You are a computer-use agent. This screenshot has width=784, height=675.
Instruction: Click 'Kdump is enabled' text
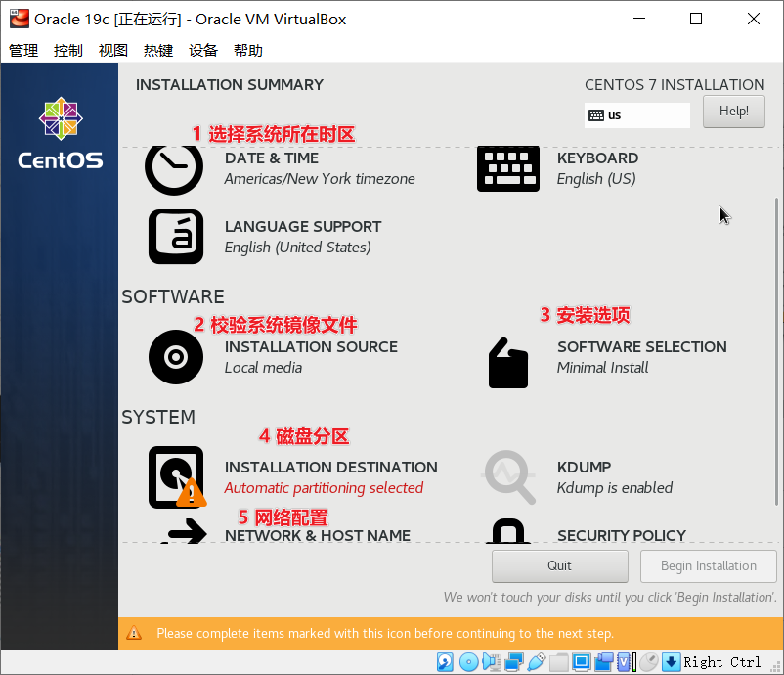click(615, 488)
